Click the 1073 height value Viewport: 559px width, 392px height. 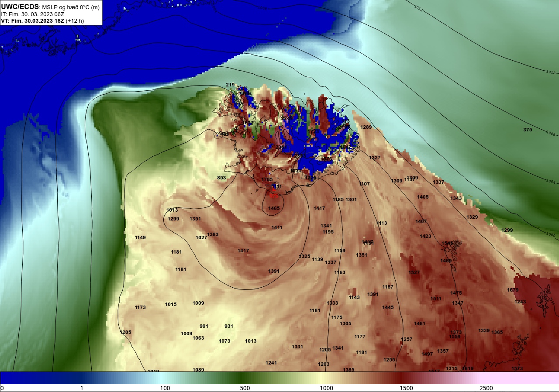224,341
